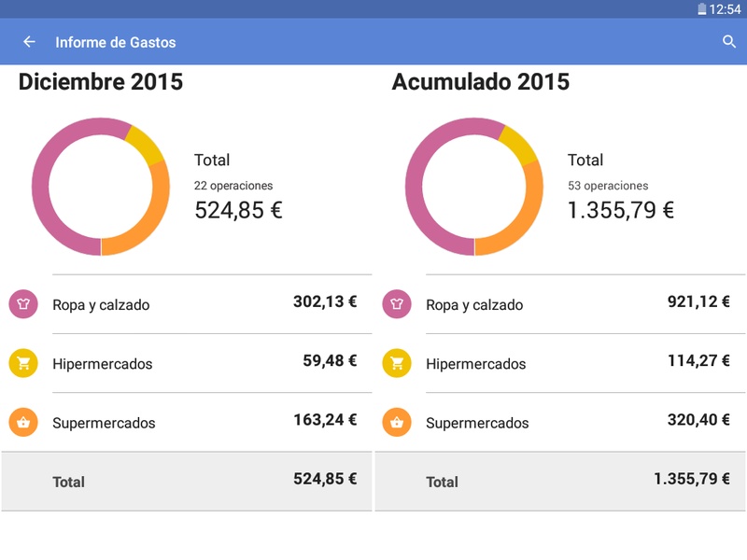Screen dimensions: 747x560
Task: Select the Informe de Gastos title
Action: click(x=115, y=42)
